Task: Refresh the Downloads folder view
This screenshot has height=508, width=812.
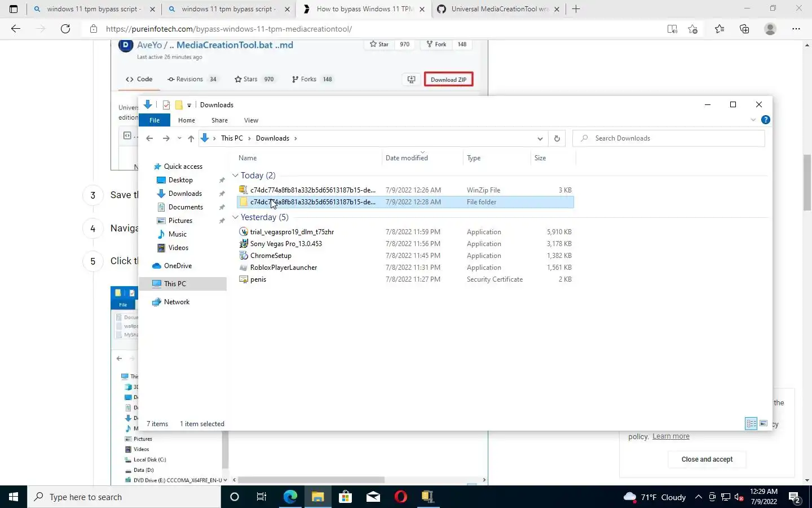Action: [557, 138]
